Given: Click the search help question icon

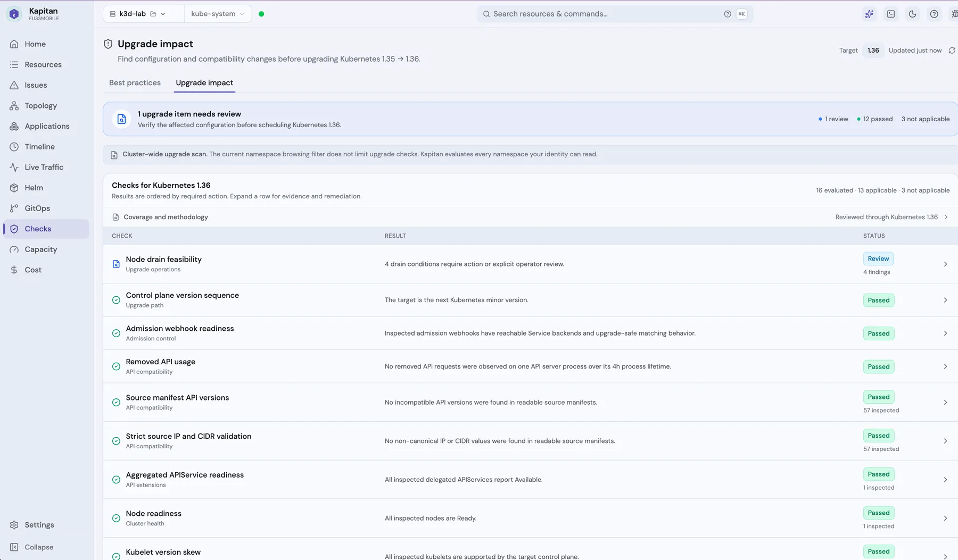Looking at the screenshot, I should 728,14.
